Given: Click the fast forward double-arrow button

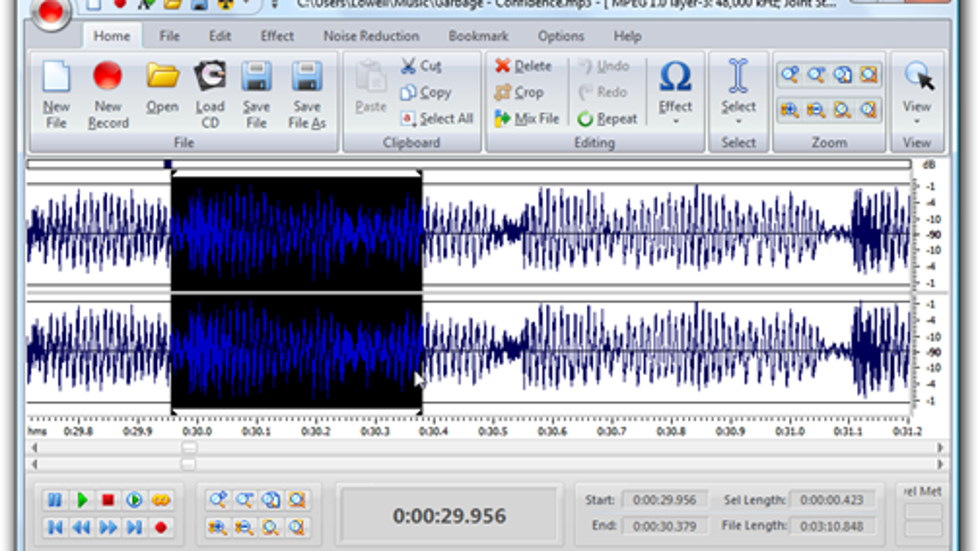Looking at the screenshot, I should 108,527.
